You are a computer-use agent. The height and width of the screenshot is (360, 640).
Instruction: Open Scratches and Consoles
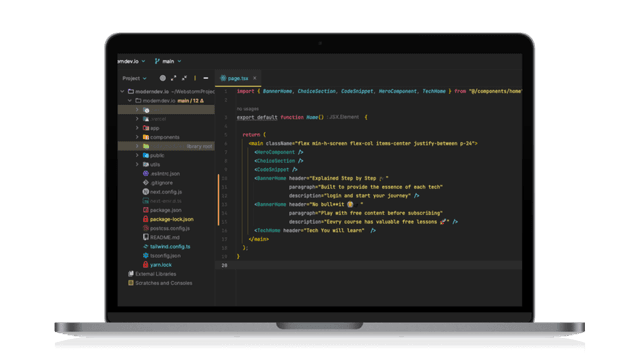point(163,283)
